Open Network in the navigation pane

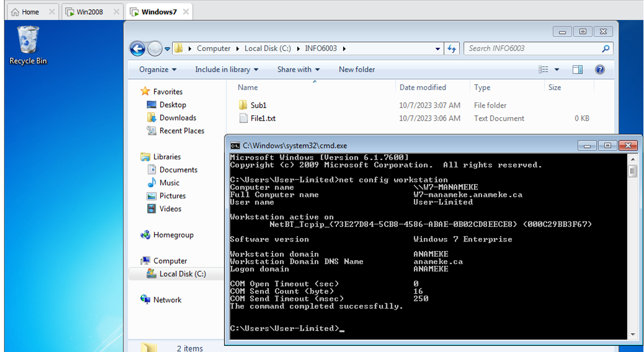click(x=167, y=299)
